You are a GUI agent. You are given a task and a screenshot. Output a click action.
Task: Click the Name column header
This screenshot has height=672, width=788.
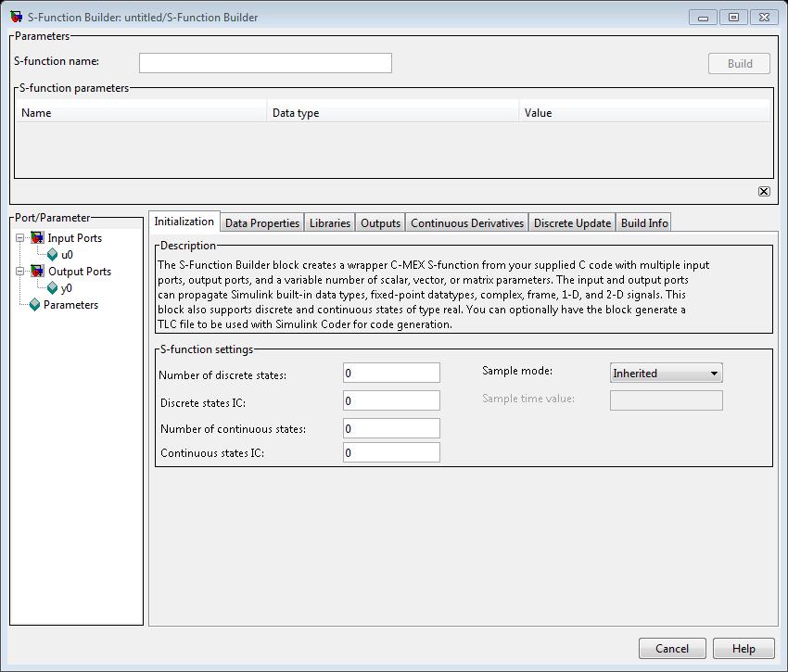[x=142, y=112]
